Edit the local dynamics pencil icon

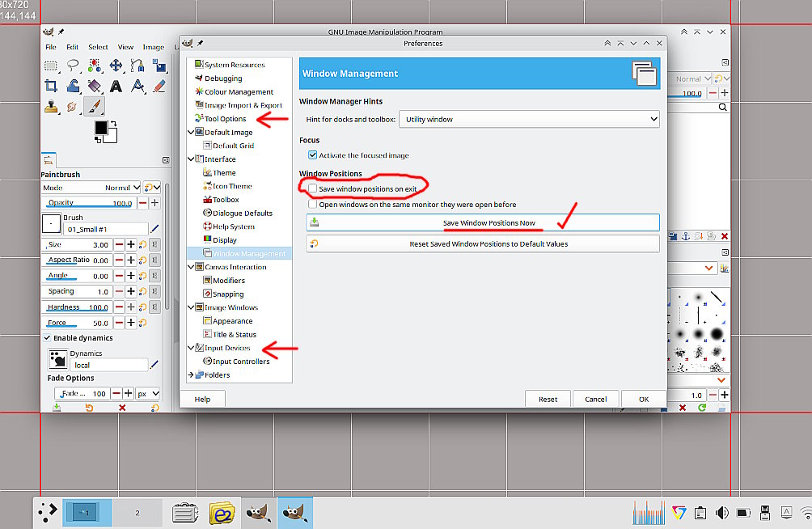click(x=154, y=365)
